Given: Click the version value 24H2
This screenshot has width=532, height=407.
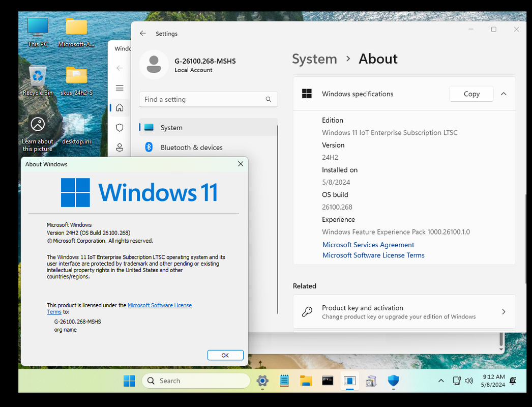Looking at the screenshot, I should click(x=330, y=157).
